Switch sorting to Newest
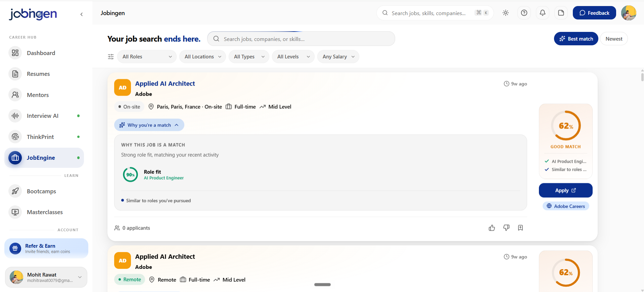The image size is (644, 292). click(614, 39)
